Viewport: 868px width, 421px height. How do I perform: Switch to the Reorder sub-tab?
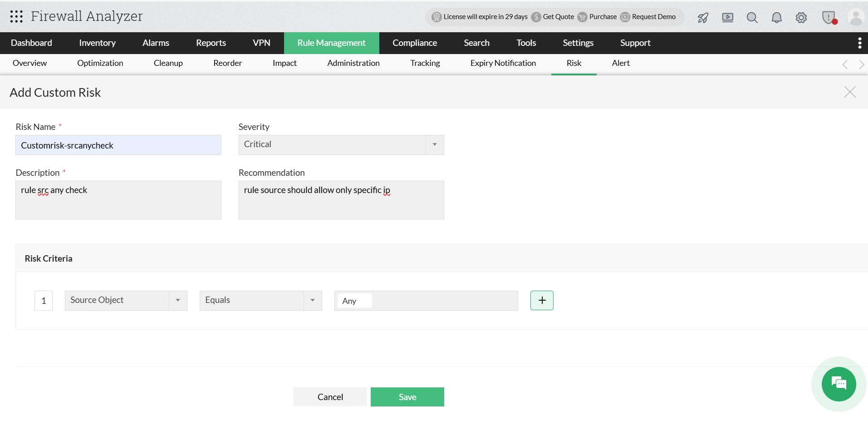click(228, 63)
